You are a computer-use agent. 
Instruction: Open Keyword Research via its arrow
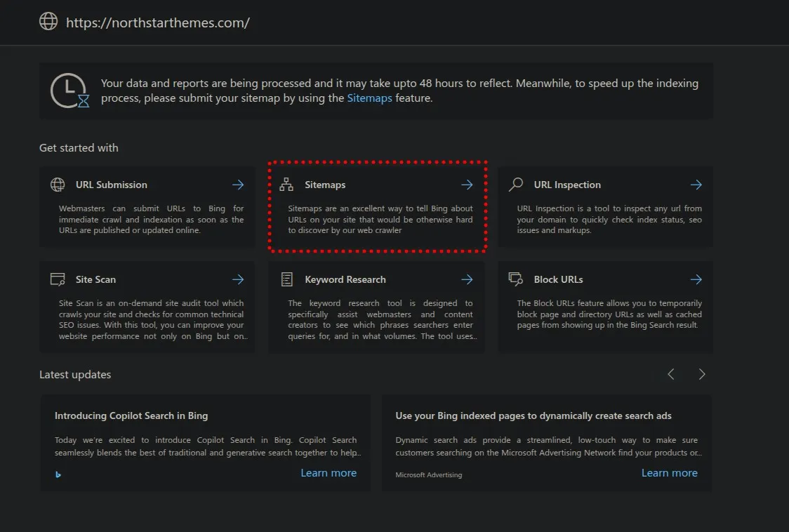tap(467, 279)
